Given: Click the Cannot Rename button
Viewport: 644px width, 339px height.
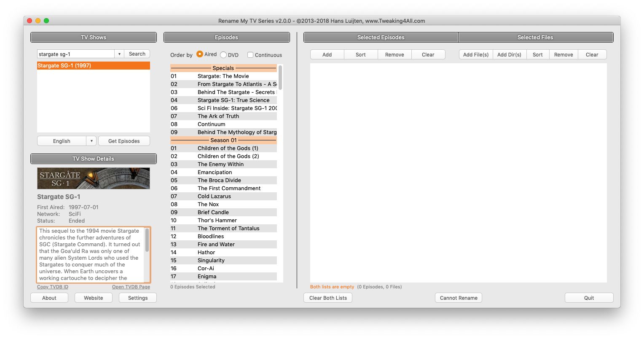Looking at the screenshot, I should coord(459,298).
